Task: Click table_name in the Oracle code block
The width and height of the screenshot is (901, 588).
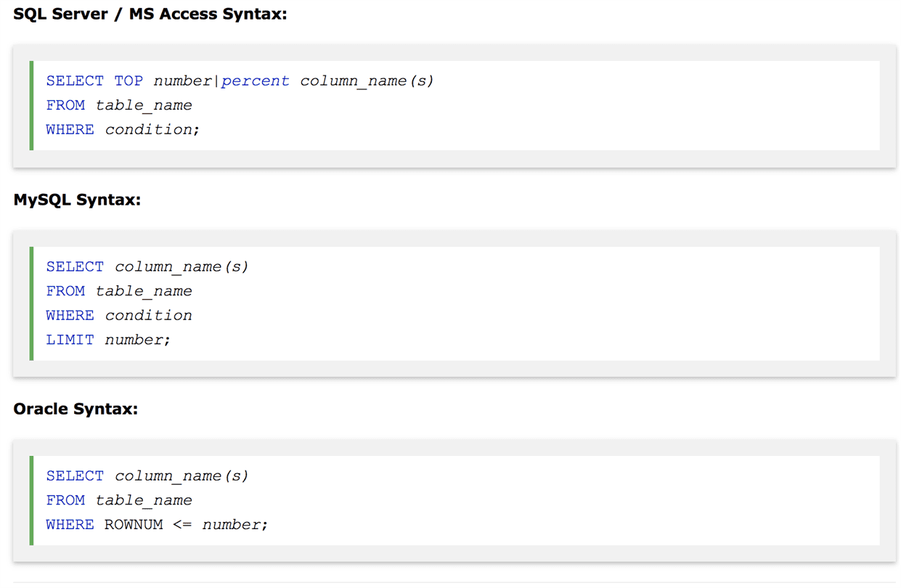Action: [x=144, y=500]
